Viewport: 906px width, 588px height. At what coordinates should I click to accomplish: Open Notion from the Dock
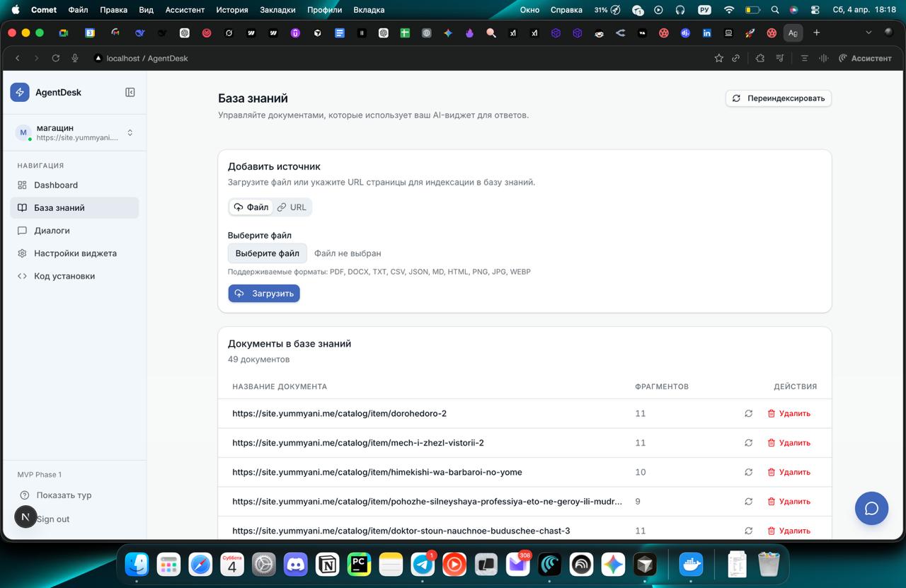coord(328,564)
